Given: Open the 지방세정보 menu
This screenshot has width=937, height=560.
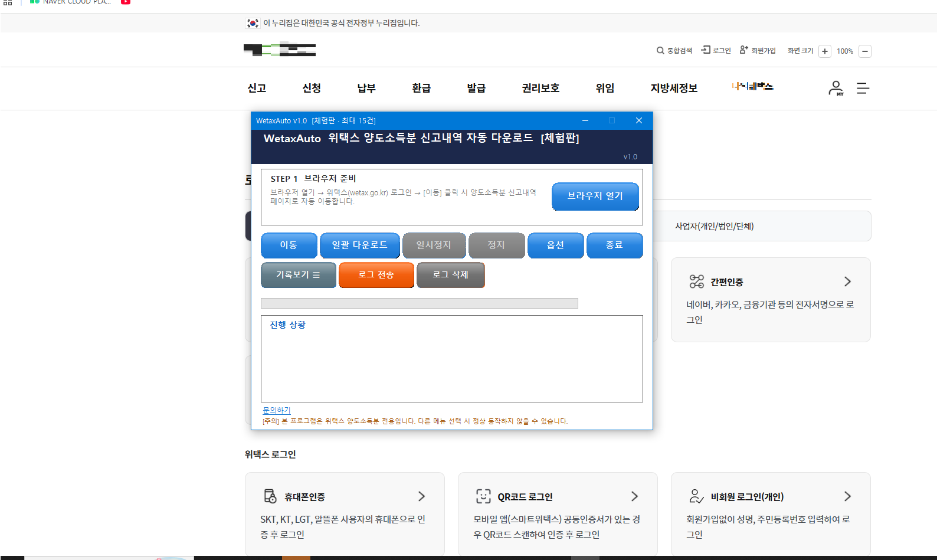Looking at the screenshot, I should (674, 88).
